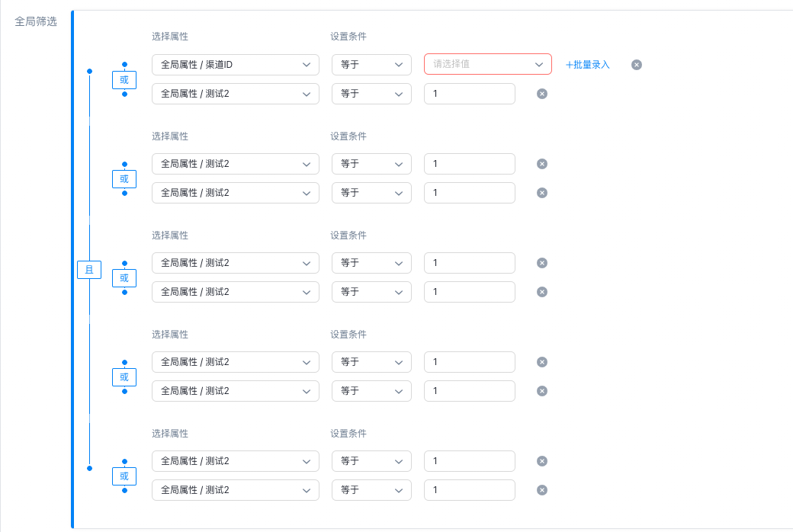Click value input, third group first row
The image size is (793, 532).
coord(470,263)
